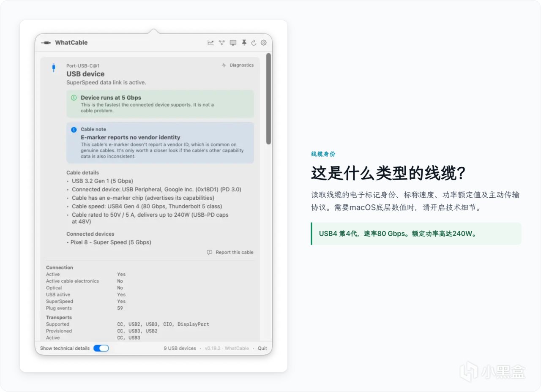Quit WhatCable from the footer
The height and width of the screenshot is (392, 541).
tap(262, 348)
